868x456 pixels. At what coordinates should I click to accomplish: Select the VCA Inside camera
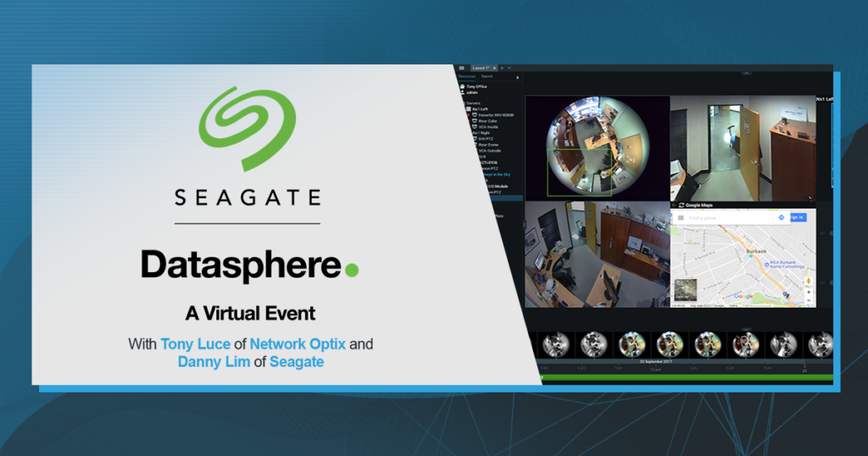pos(488,127)
